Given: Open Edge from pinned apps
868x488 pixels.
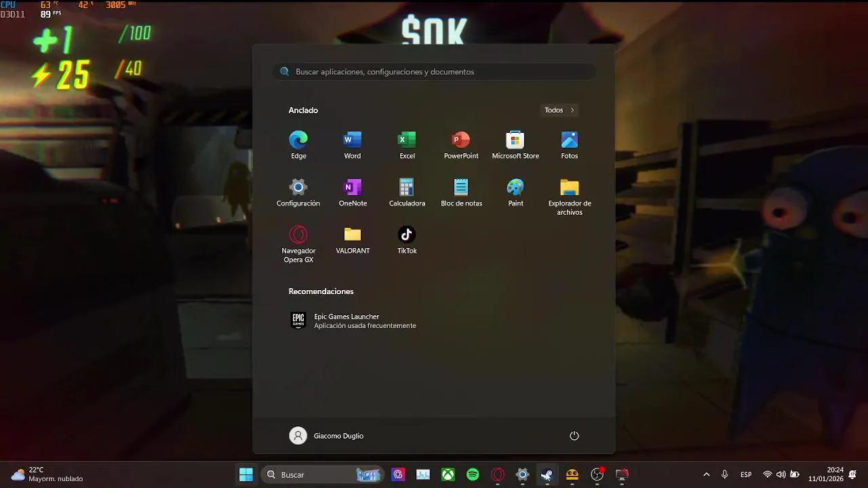Looking at the screenshot, I should point(298,145).
